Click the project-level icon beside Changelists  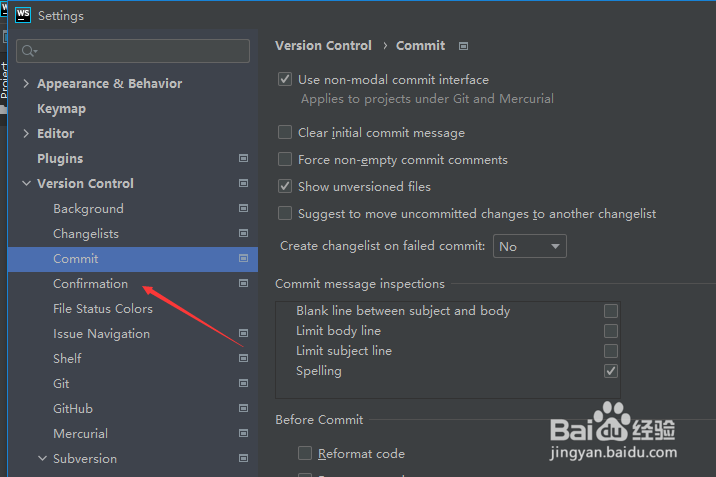click(243, 233)
